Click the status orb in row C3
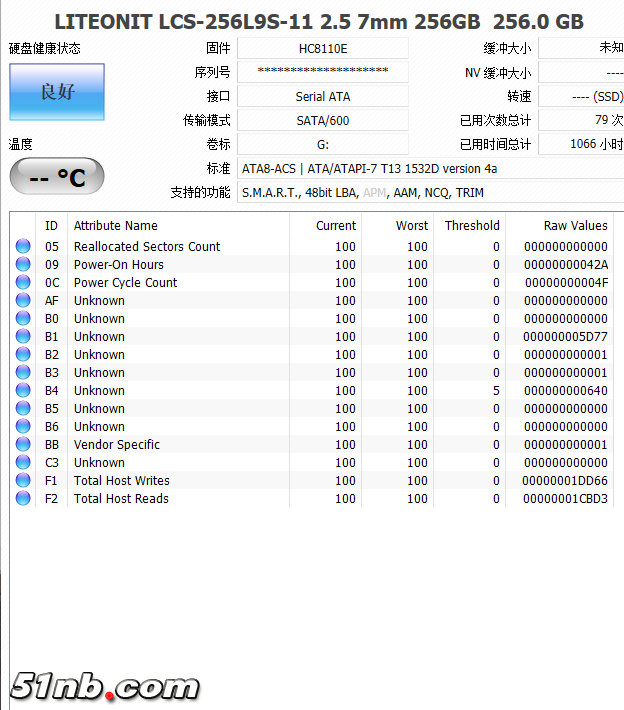Viewport: 624px width, 710px height. coord(23,462)
